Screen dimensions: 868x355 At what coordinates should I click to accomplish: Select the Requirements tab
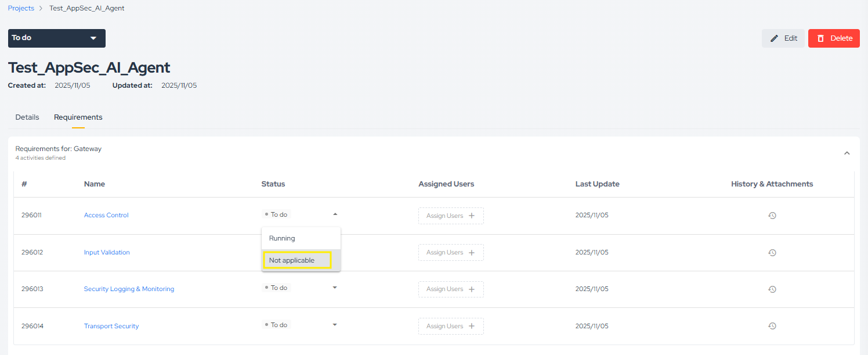(78, 117)
